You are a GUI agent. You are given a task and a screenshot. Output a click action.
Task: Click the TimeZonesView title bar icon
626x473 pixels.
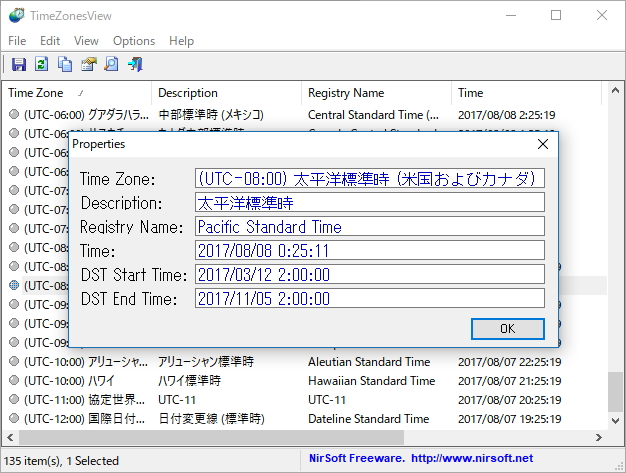point(17,16)
